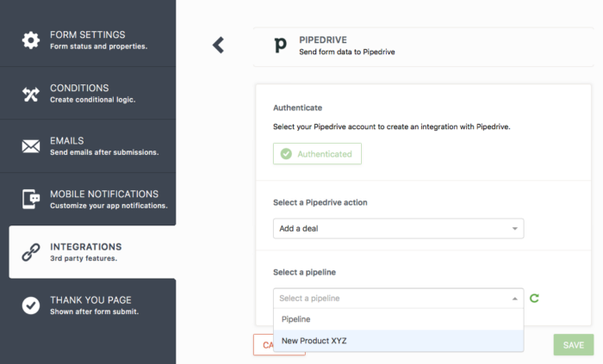This screenshot has height=364, width=603.
Task: Click the Conditions tools icon
Action: pyautogui.click(x=31, y=93)
